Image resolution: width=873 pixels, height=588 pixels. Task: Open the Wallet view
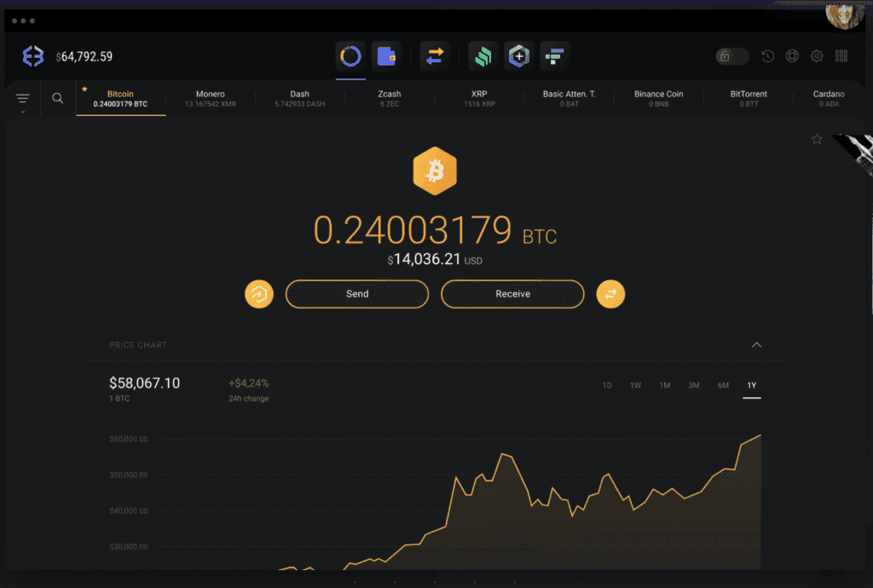coord(387,56)
